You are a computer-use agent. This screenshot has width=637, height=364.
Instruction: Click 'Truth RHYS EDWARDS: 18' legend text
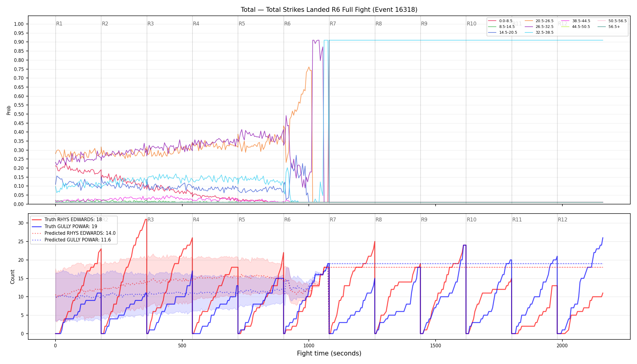73,220
